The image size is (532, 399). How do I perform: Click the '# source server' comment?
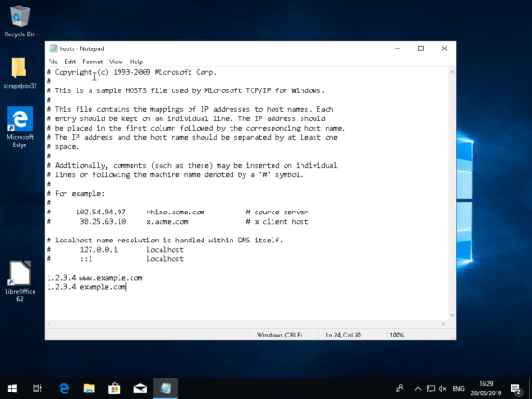point(277,213)
